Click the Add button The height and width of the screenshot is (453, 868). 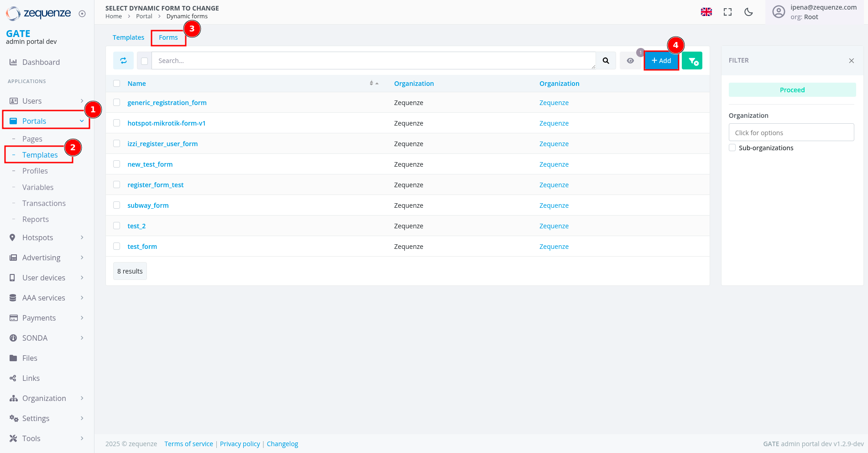pos(661,61)
